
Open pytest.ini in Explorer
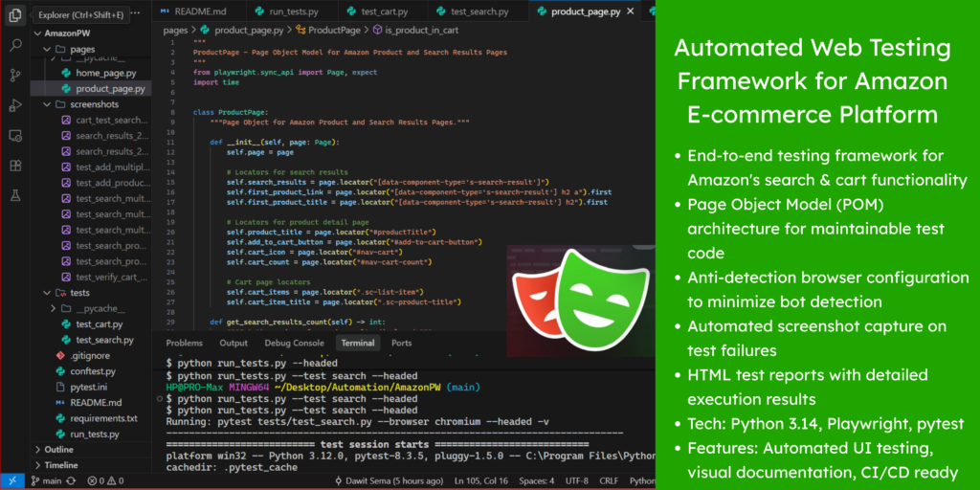point(90,387)
